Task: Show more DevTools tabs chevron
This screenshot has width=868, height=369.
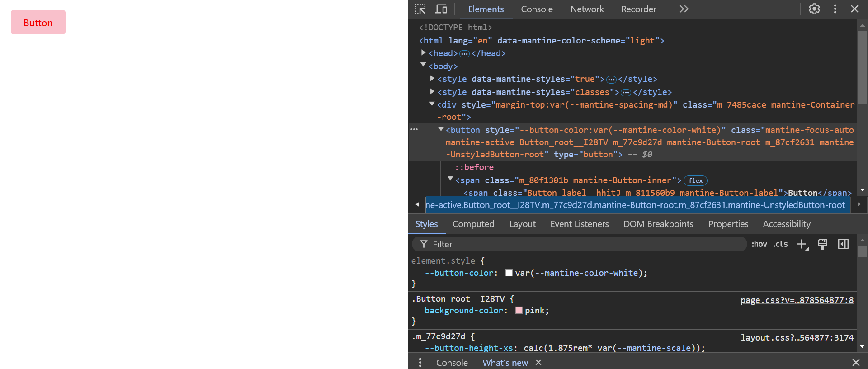Action: [x=684, y=9]
